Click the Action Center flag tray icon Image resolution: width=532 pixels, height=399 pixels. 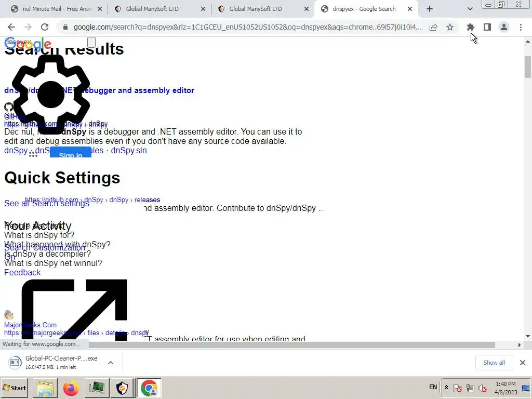pyautogui.click(x=457, y=388)
